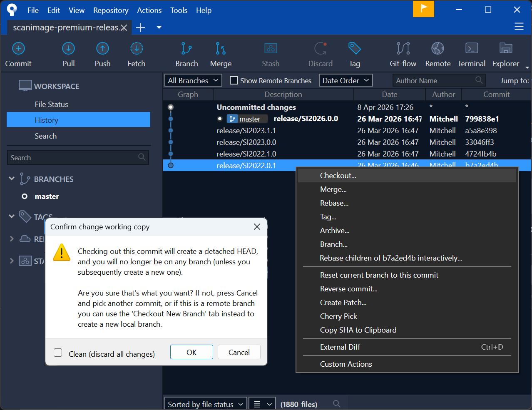Click OK in the confirm dialog
532x410 pixels.
coord(191,352)
